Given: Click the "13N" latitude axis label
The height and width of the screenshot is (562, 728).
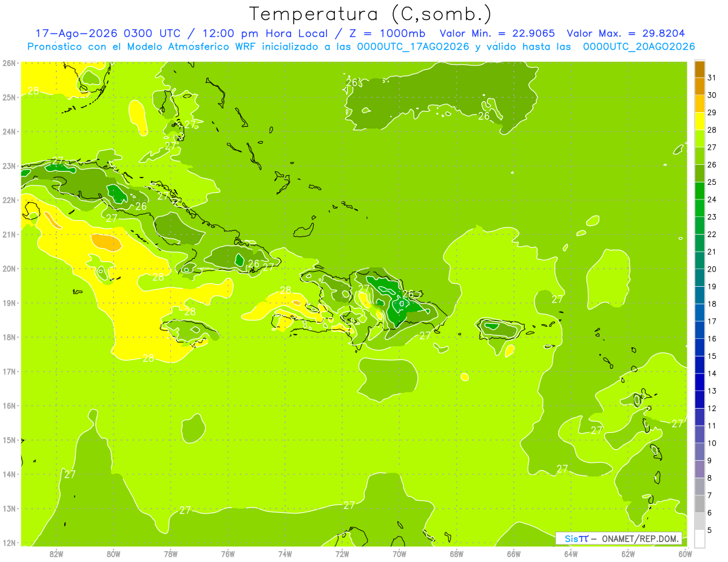Looking at the screenshot, I should 9,509.
